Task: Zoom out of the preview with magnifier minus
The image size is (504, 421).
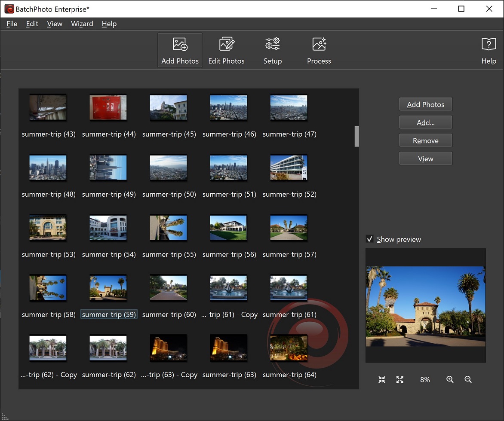Action: point(468,379)
